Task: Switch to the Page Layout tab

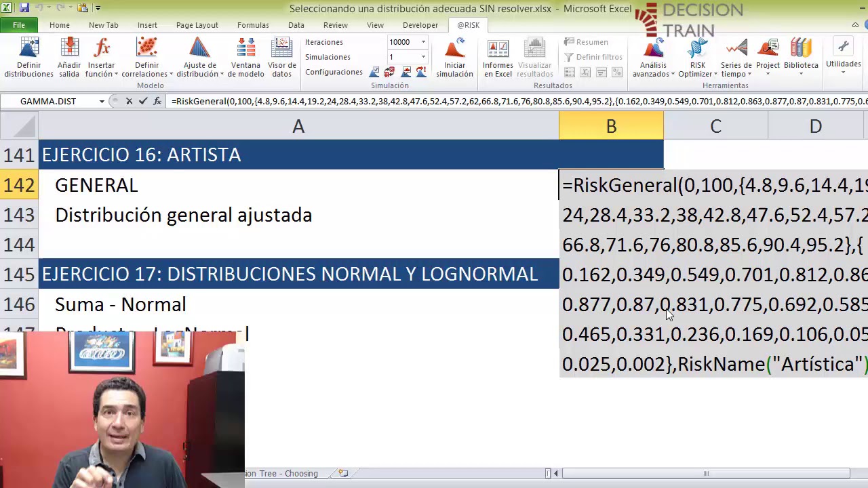Action: tap(197, 25)
